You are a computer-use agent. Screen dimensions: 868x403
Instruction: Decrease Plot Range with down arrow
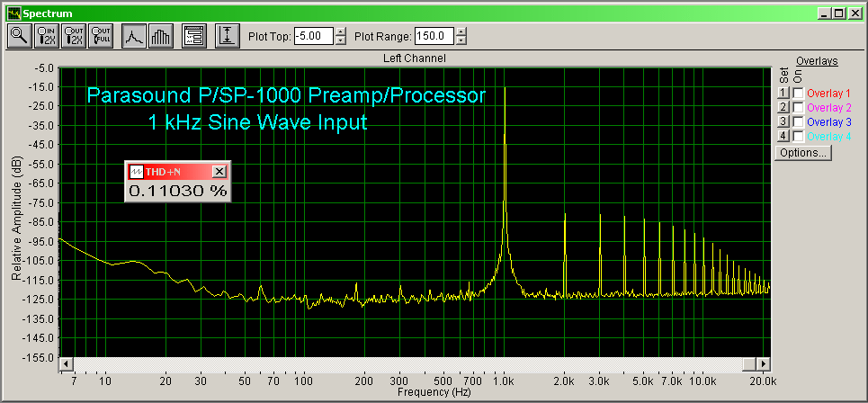[x=461, y=41]
